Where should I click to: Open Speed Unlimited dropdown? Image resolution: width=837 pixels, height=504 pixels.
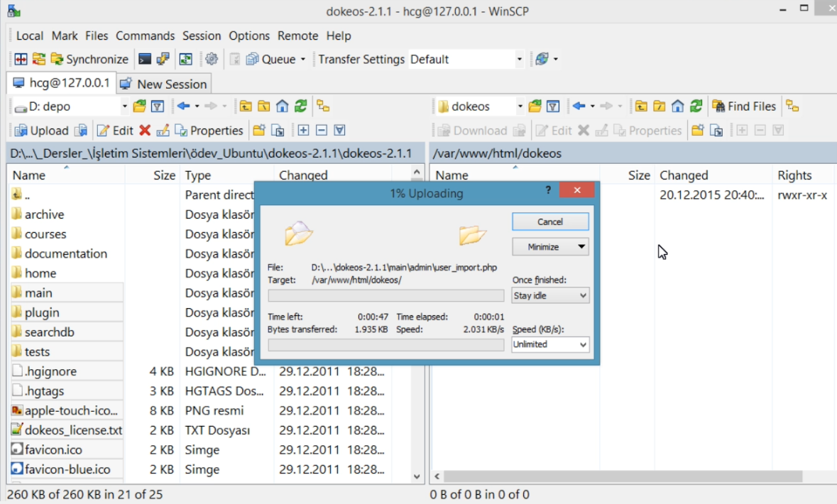coord(550,344)
